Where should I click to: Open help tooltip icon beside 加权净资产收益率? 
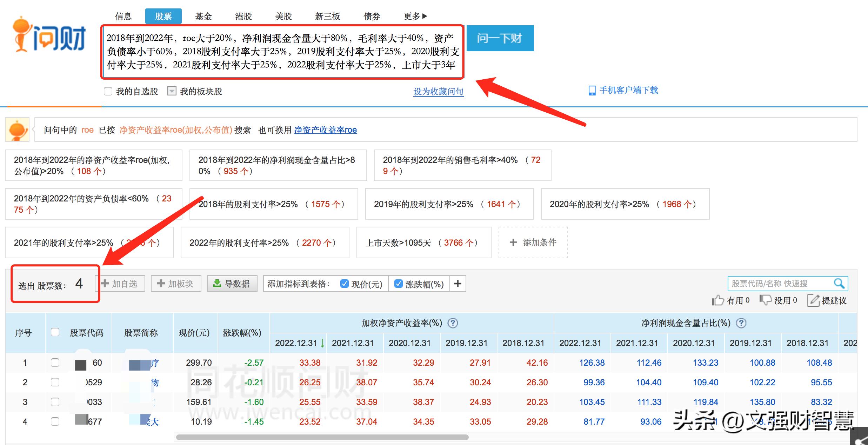tap(453, 323)
